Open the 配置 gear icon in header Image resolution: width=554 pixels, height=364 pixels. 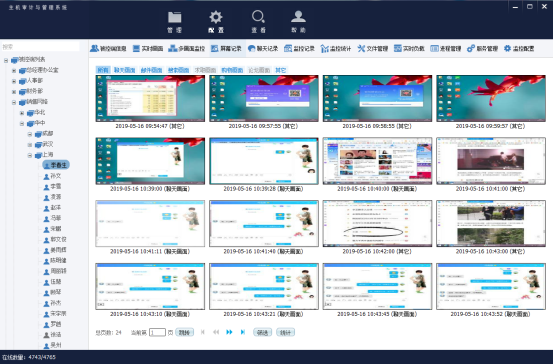(216, 17)
